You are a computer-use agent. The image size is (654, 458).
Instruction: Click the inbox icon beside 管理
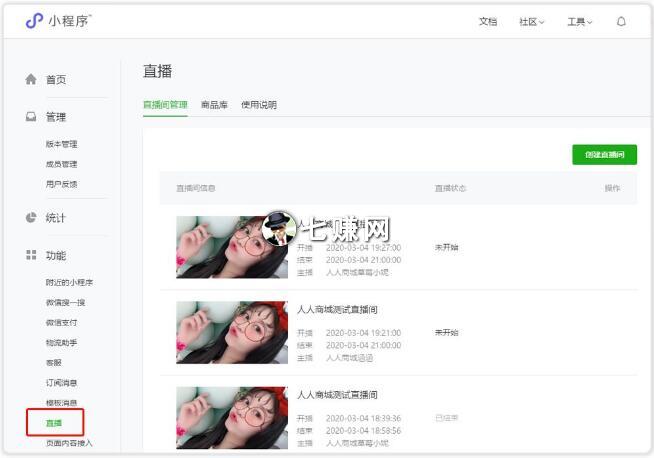(31, 116)
